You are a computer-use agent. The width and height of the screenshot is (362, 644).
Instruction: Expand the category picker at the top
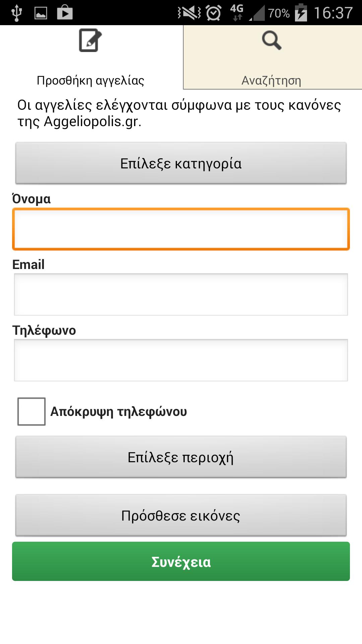[x=181, y=163]
